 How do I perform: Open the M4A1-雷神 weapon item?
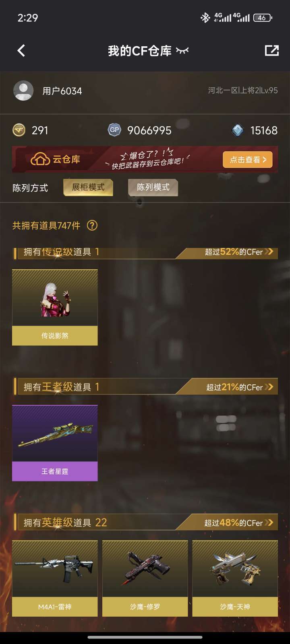(55, 579)
